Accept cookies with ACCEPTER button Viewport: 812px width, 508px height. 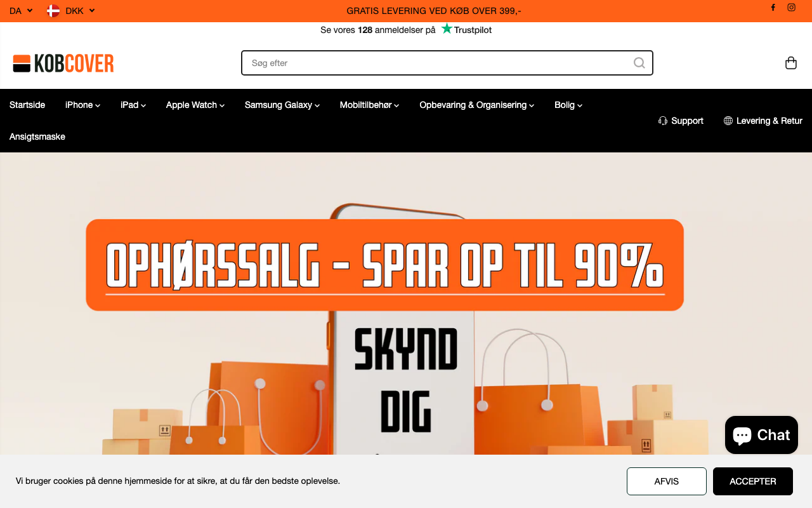coord(753,481)
